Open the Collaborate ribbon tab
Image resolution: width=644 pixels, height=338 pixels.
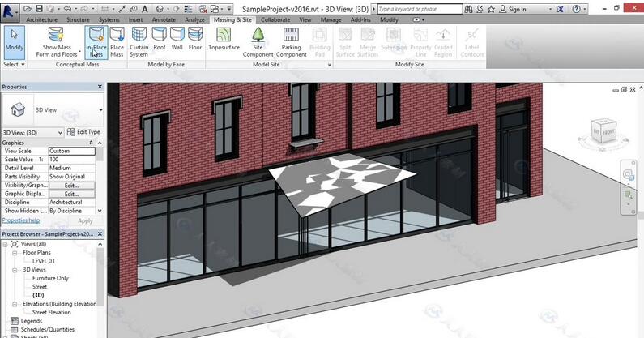click(x=275, y=19)
